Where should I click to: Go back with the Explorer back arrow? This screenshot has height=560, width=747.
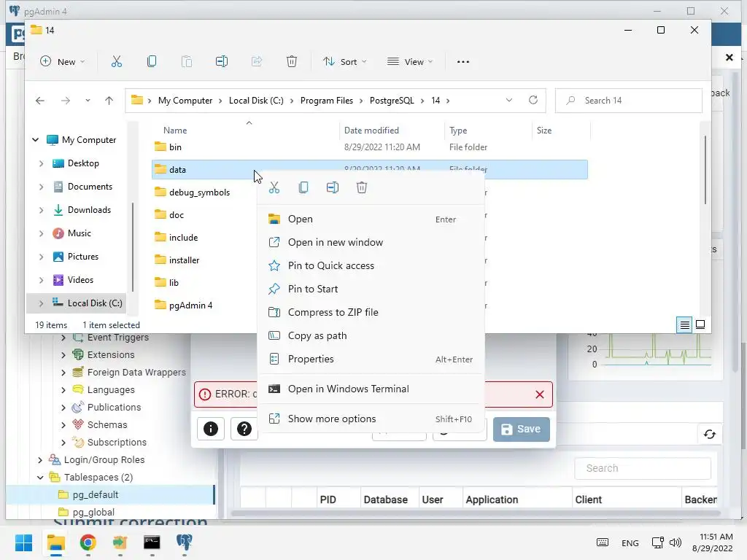(x=40, y=101)
